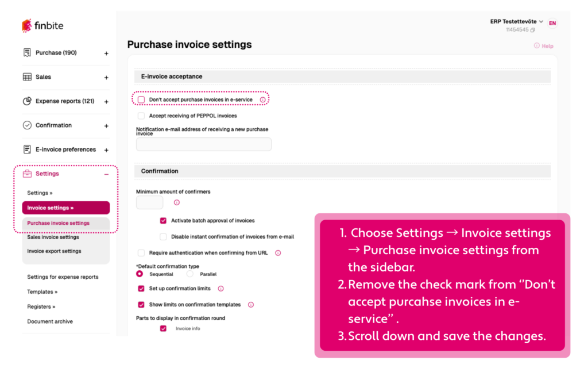Go to Invoice export settings
Screen dimensions: 588x368
(x=55, y=251)
